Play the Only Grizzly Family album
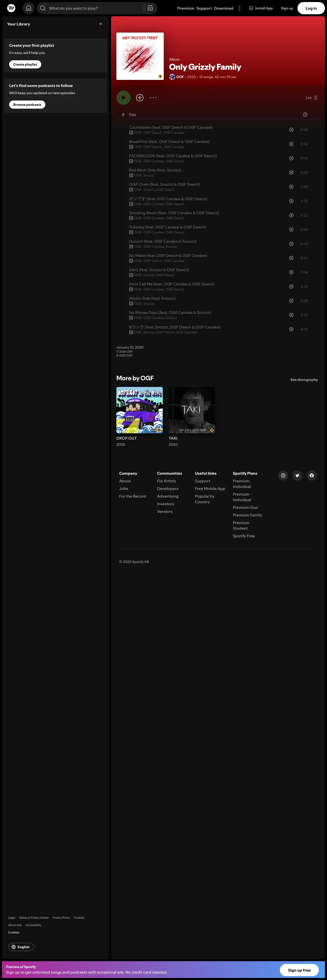This screenshot has height=980, width=327. pos(123,98)
